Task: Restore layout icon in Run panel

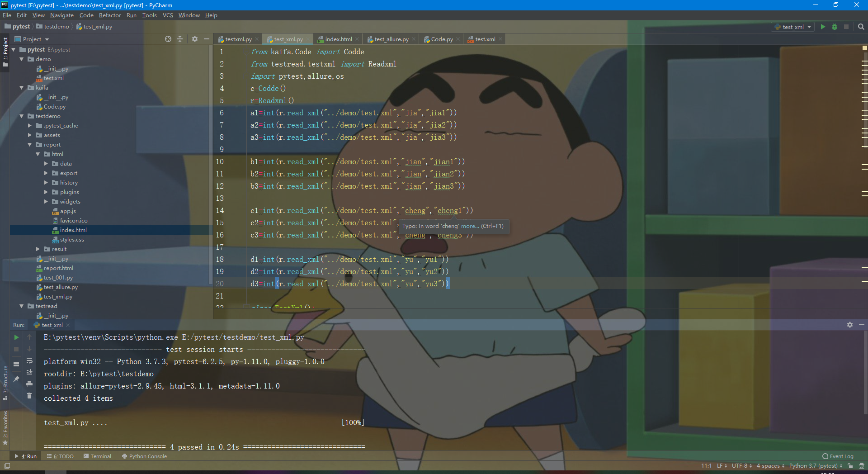Action: point(16,364)
